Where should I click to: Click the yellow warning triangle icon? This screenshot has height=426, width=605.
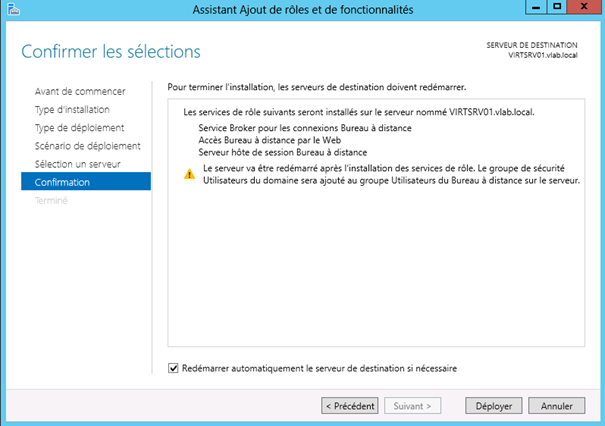pos(189,173)
